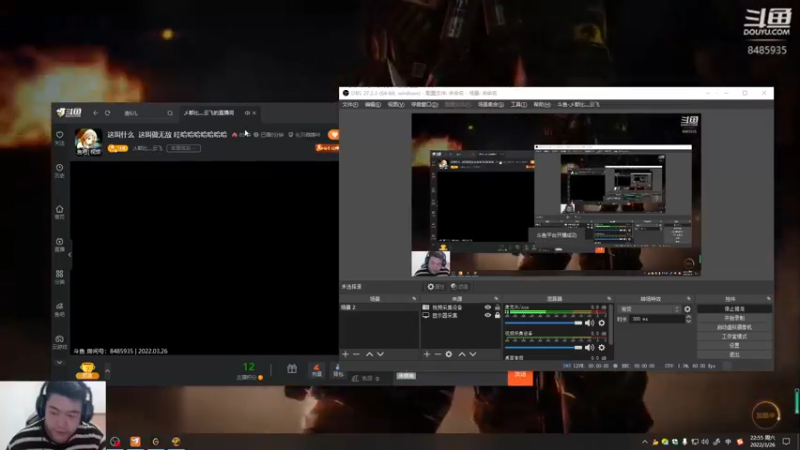Screen dimensions: 800x450
Task: Click 工作室模式 in OBS controls
Action: pos(734,336)
